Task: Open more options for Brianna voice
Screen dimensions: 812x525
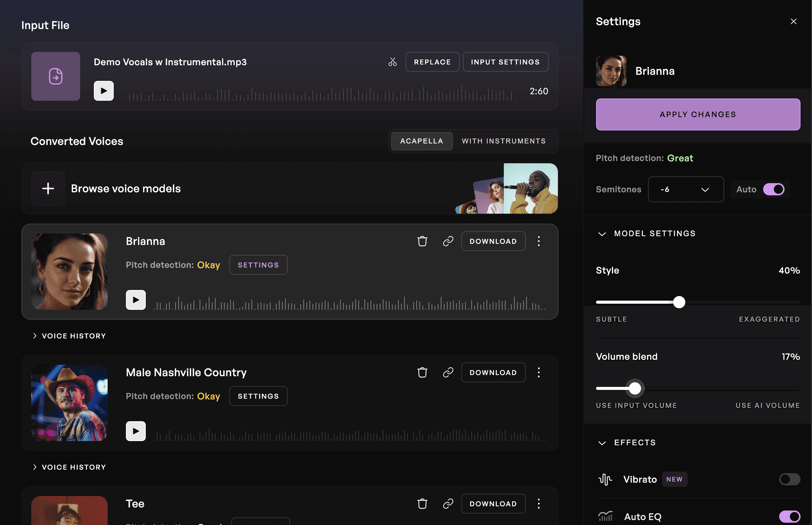Action: pos(539,241)
